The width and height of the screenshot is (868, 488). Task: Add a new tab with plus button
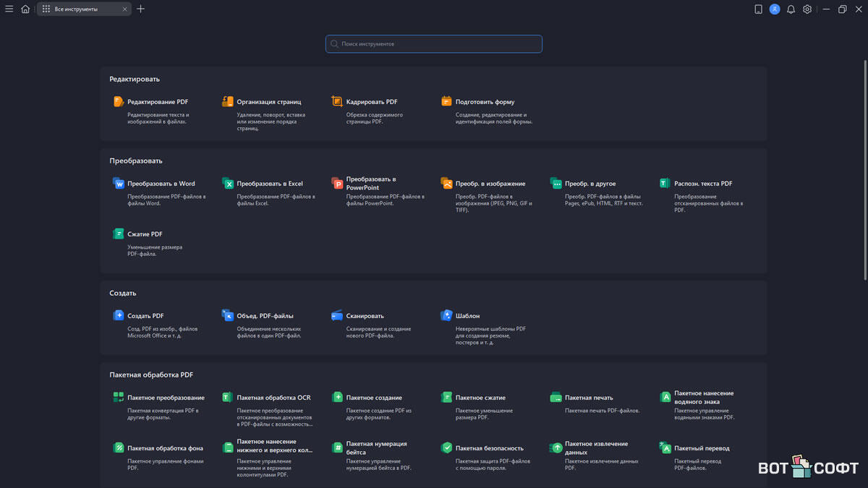pyautogui.click(x=140, y=9)
